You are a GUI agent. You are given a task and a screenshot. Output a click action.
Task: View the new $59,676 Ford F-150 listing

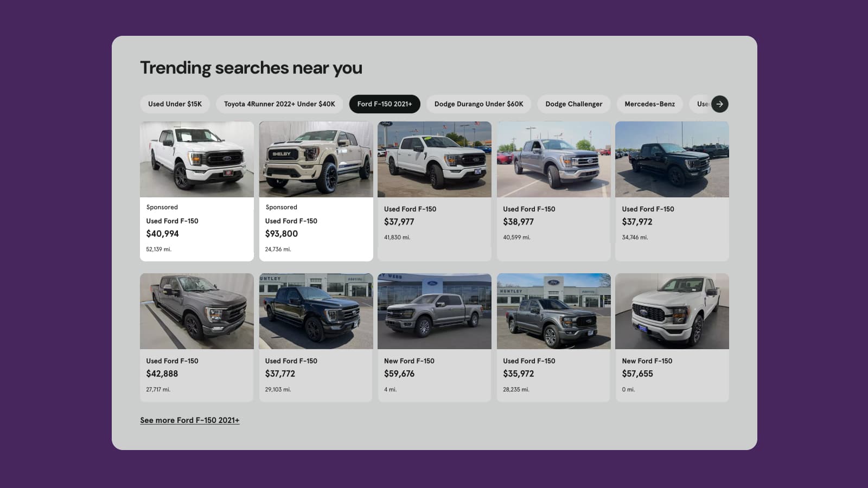(434, 336)
